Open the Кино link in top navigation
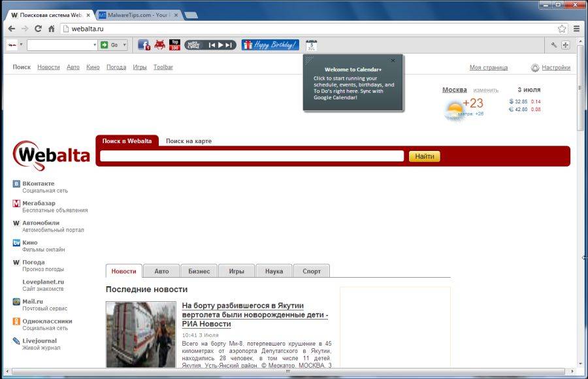This screenshot has height=379, width=588. coord(93,67)
